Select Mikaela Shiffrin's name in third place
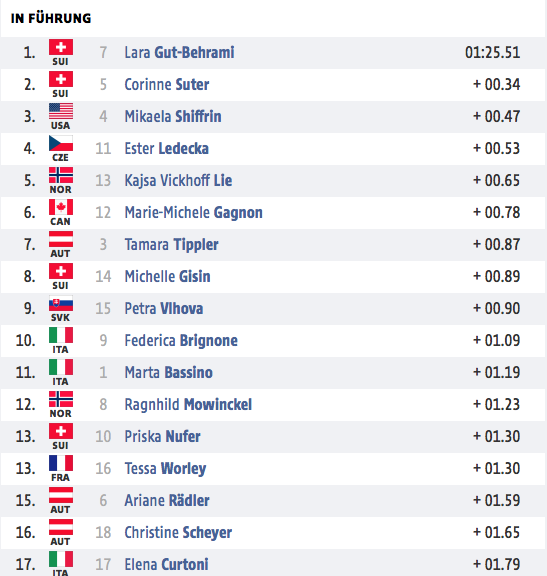The image size is (547, 576). click(173, 116)
